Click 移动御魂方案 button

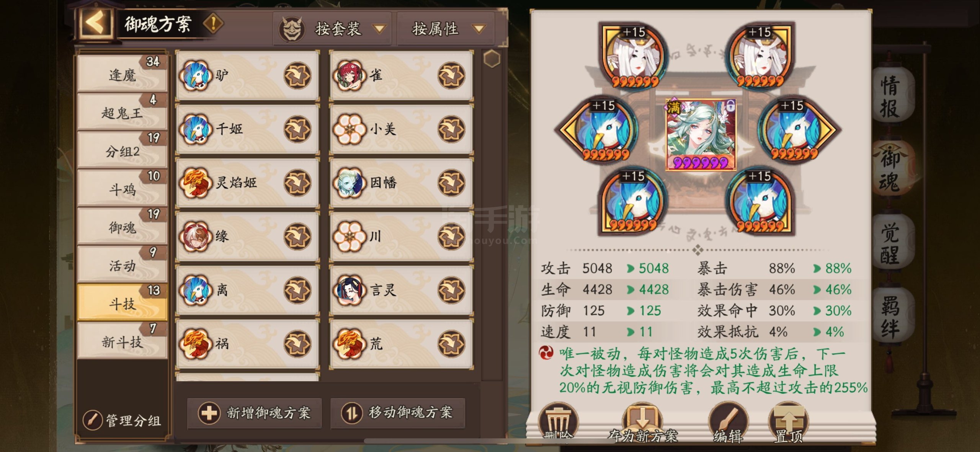pyautogui.click(x=398, y=413)
